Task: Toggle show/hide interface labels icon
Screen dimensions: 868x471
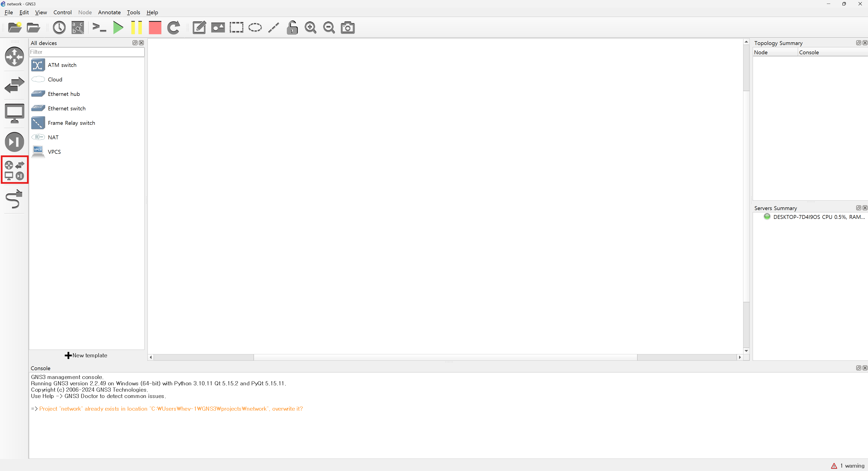Action: tap(78, 28)
